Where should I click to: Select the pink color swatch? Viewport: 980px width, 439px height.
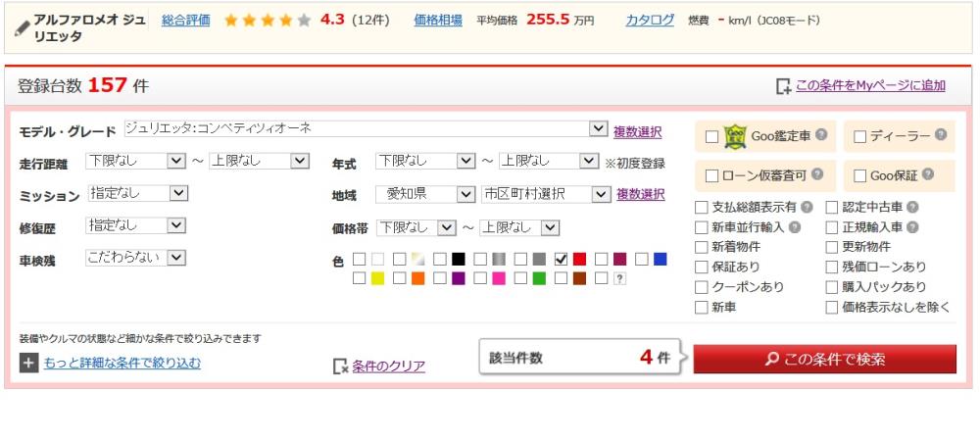499,279
